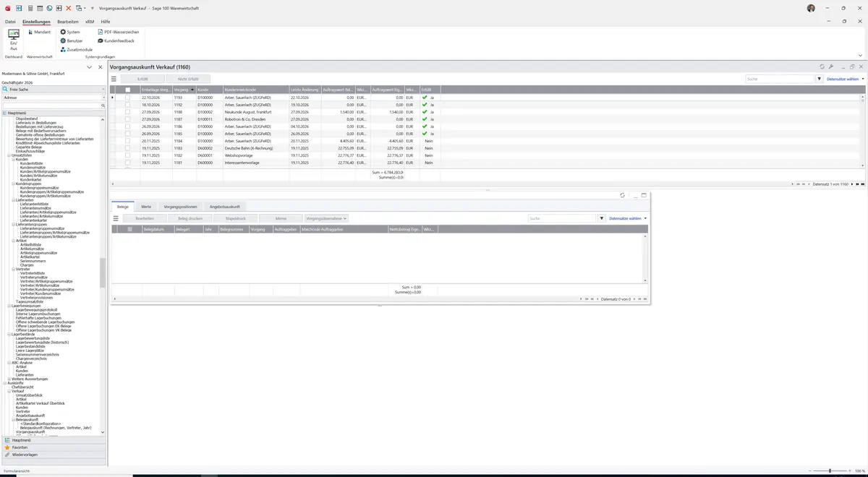Open the Datei menu
The height and width of the screenshot is (477, 868).
coord(10,22)
